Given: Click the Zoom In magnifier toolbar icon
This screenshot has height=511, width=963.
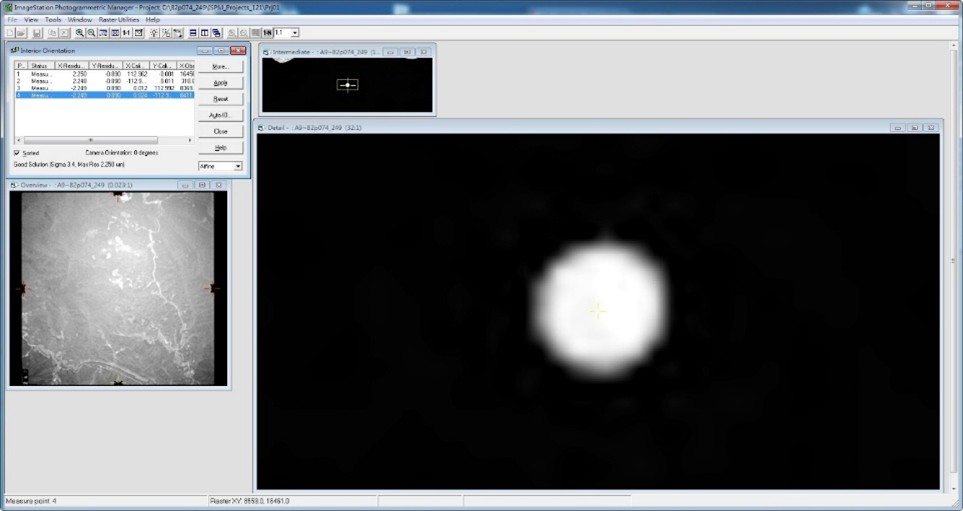Looking at the screenshot, I should pyautogui.click(x=79, y=33).
